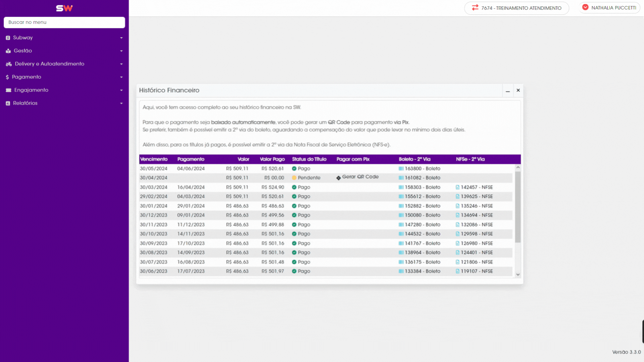Screen dimensions: 644x362
Task: Click the red user dropdown icon
Action: pos(585,7)
